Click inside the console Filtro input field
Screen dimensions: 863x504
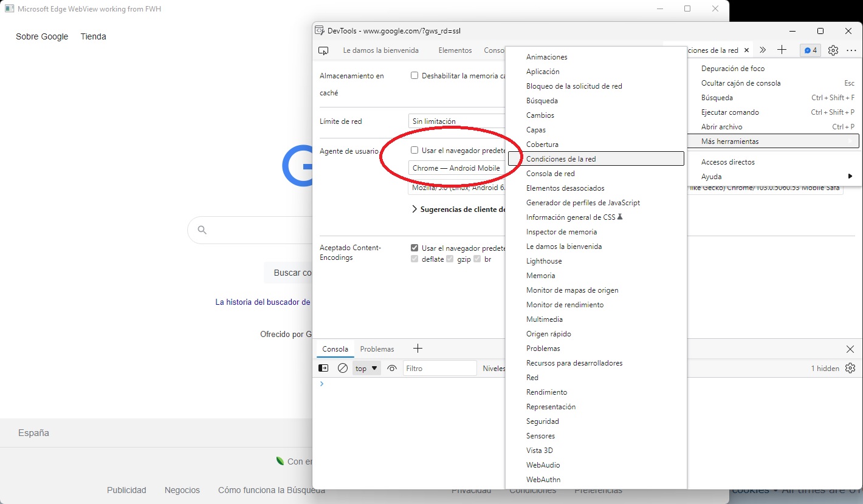pos(440,368)
